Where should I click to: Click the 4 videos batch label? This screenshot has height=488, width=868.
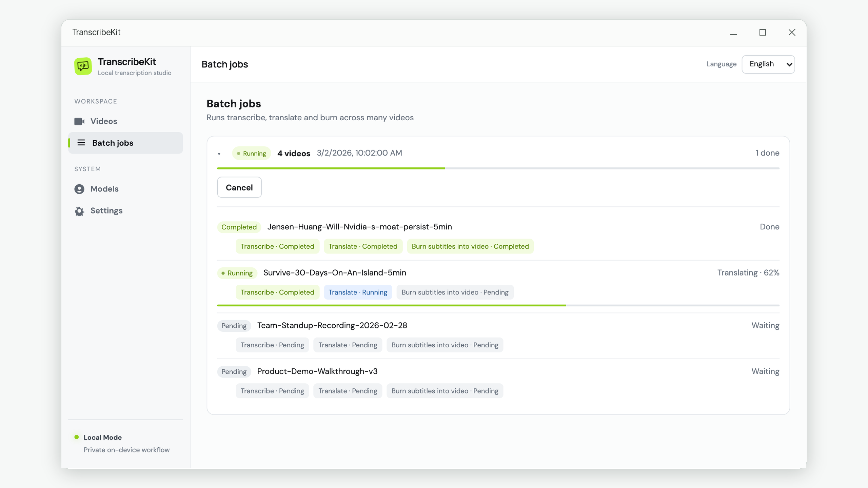tap(294, 153)
